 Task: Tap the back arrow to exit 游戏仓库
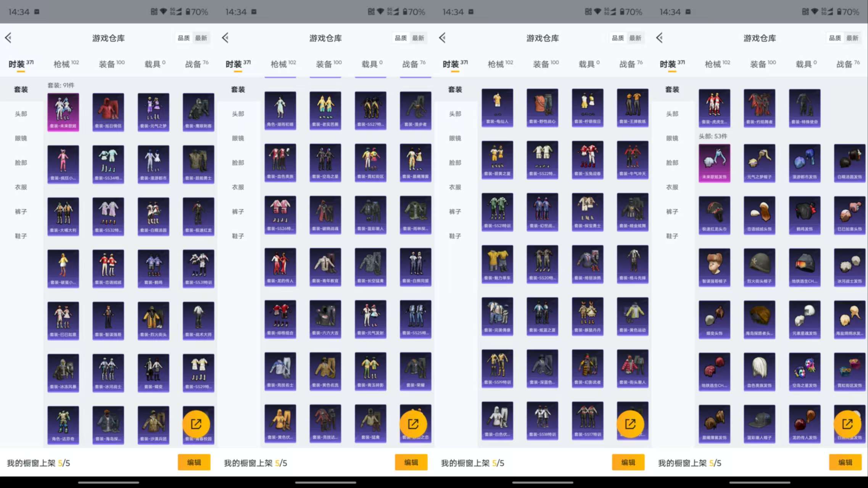point(8,38)
